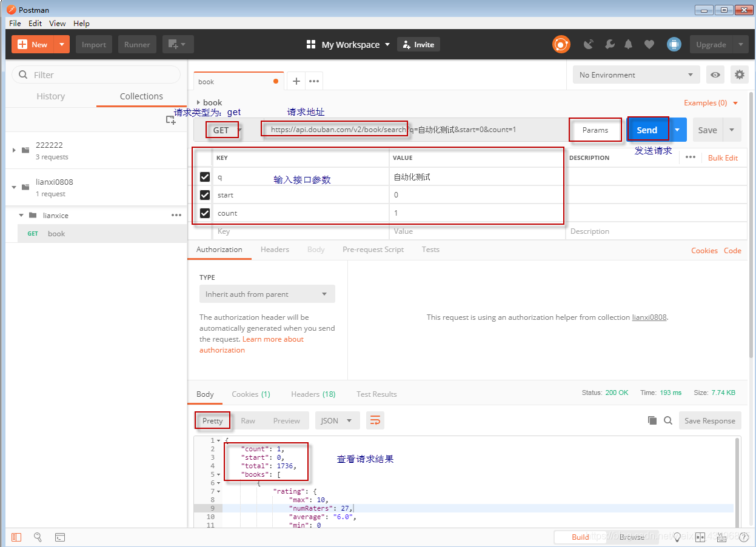Open params table three-dots options
This screenshot has width=756, height=547.
(x=690, y=157)
